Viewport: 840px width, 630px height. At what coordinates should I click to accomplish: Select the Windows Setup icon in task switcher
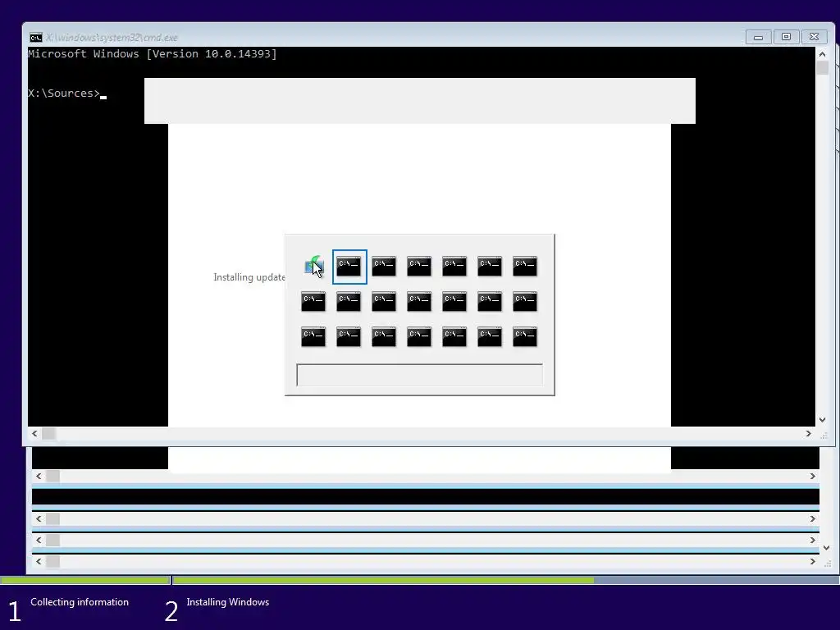click(x=314, y=267)
